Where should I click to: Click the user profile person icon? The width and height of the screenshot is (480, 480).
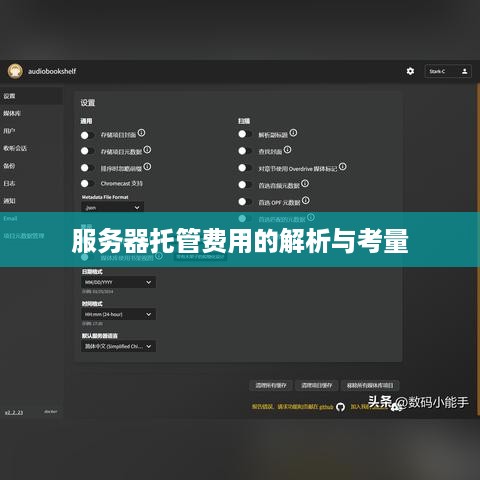464,71
